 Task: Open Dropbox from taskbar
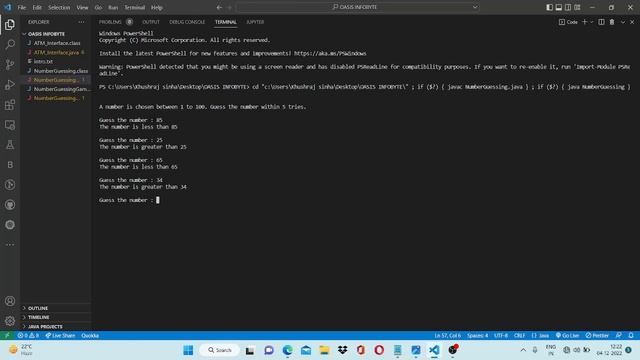tap(342, 350)
